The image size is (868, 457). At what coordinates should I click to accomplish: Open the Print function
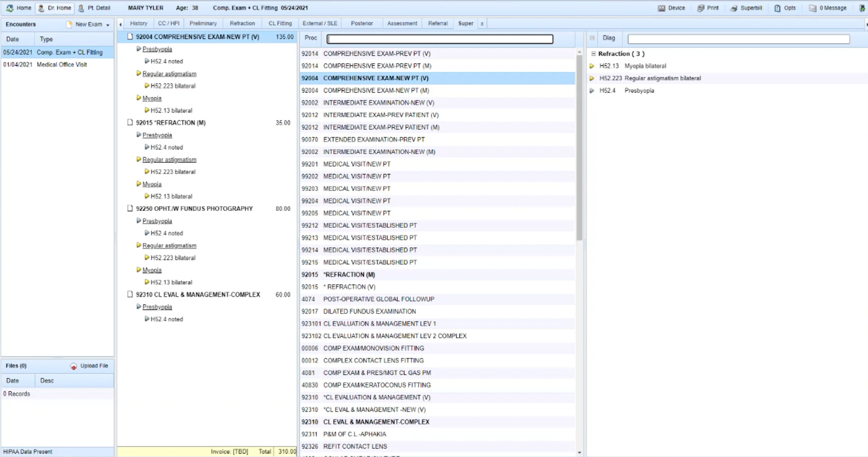708,8
